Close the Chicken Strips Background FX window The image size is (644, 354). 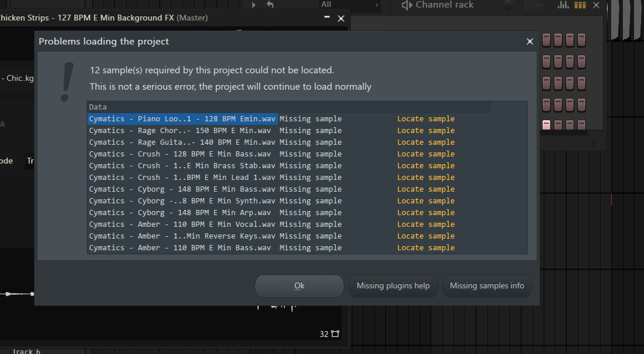341,18
